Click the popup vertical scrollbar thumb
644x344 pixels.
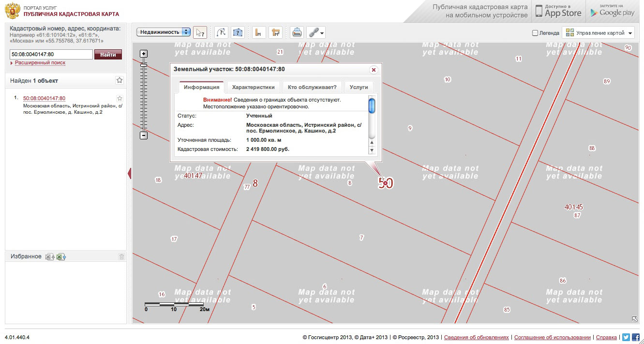(372, 105)
